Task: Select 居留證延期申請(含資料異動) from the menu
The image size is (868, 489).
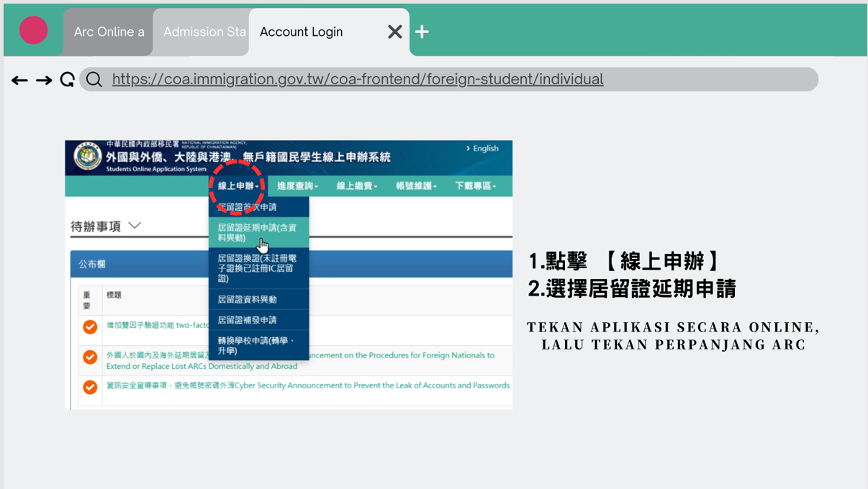Action: point(256,230)
